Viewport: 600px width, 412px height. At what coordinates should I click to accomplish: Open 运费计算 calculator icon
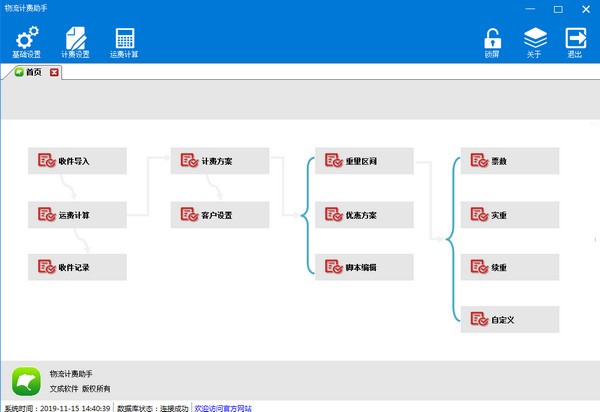[125, 39]
